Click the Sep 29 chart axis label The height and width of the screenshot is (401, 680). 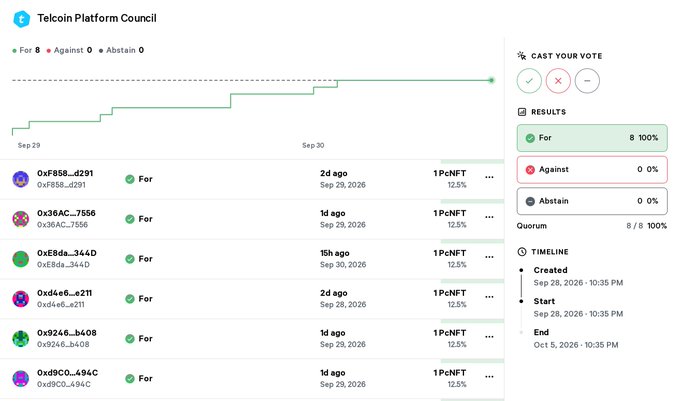(29, 145)
